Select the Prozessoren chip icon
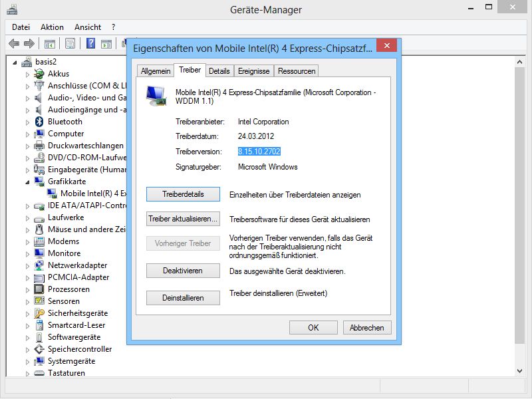The width and height of the screenshot is (532, 399). (x=39, y=289)
